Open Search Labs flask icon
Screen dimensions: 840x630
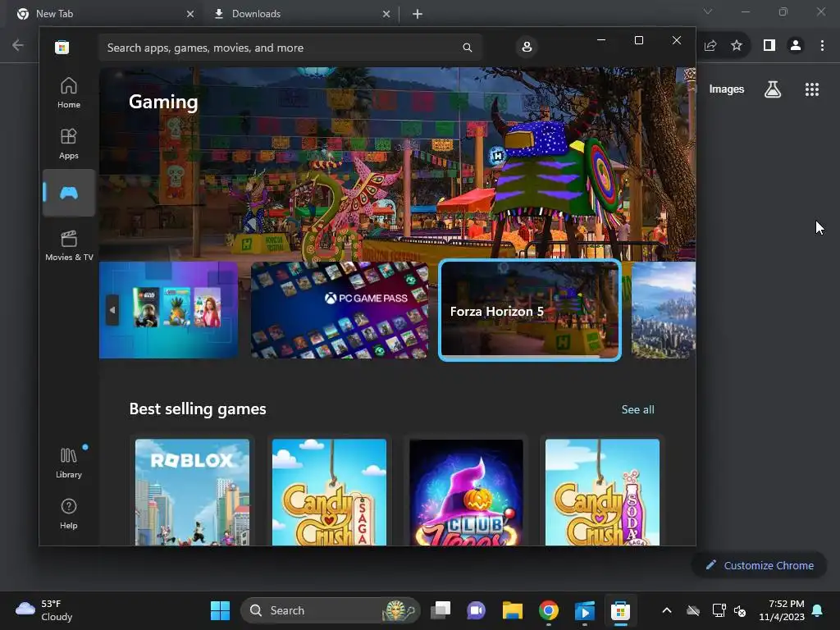[x=773, y=89]
